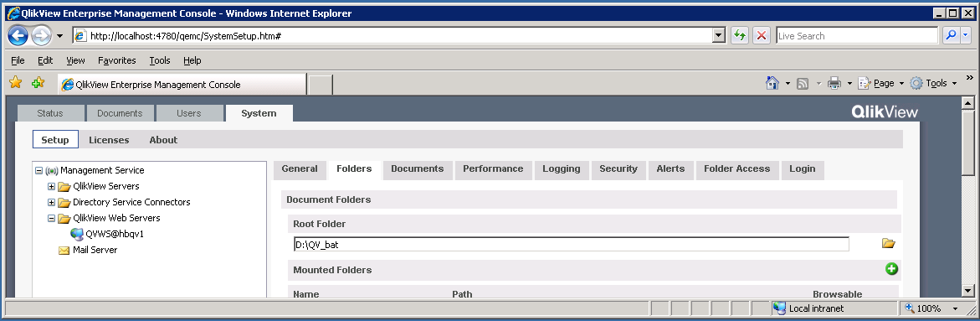The width and height of the screenshot is (980, 321).
Task: Click the Add to Favorites icon
Action: point(38,83)
